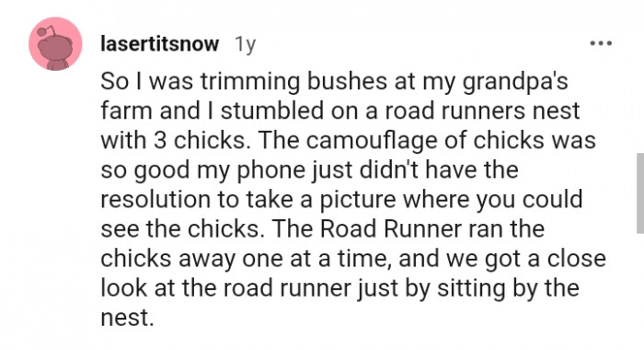
Task: Click the word 'bushes' in the first line
Action: click(x=348, y=81)
